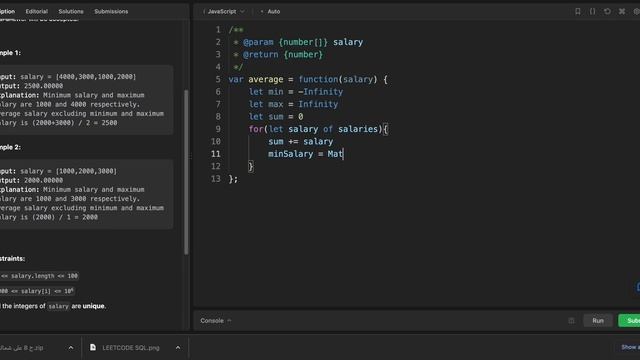Image resolution: width=640 pixels, height=360 pixels.
Task: Click the Example 1 output '2500.00000'
Action: pyautogui.click(x=43, y=86)
